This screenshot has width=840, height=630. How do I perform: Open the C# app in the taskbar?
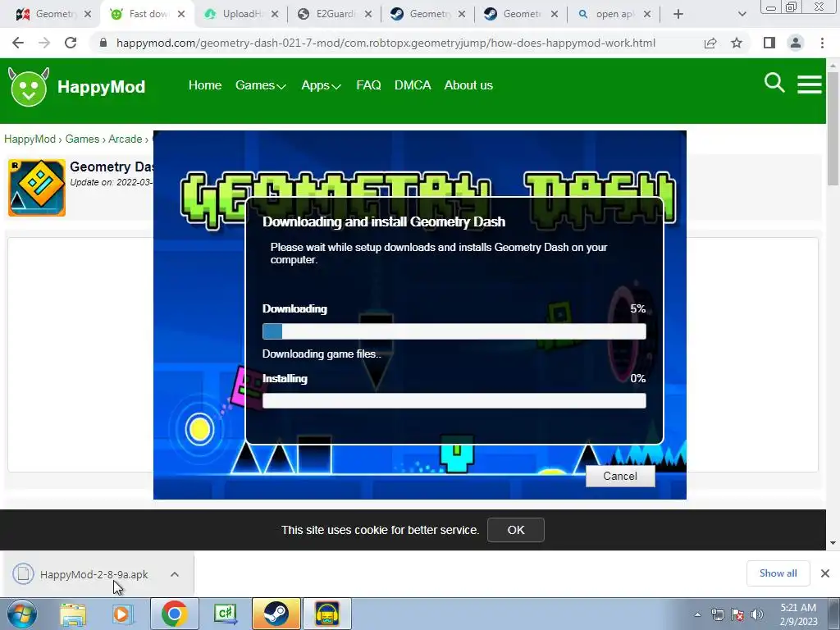pyautogui.click(x=226, y=614)
